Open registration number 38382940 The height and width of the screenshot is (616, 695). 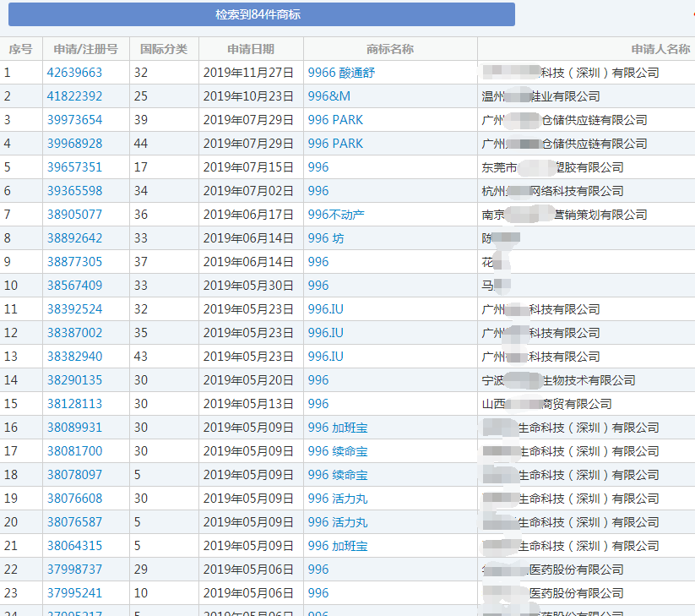click(74, 357)
